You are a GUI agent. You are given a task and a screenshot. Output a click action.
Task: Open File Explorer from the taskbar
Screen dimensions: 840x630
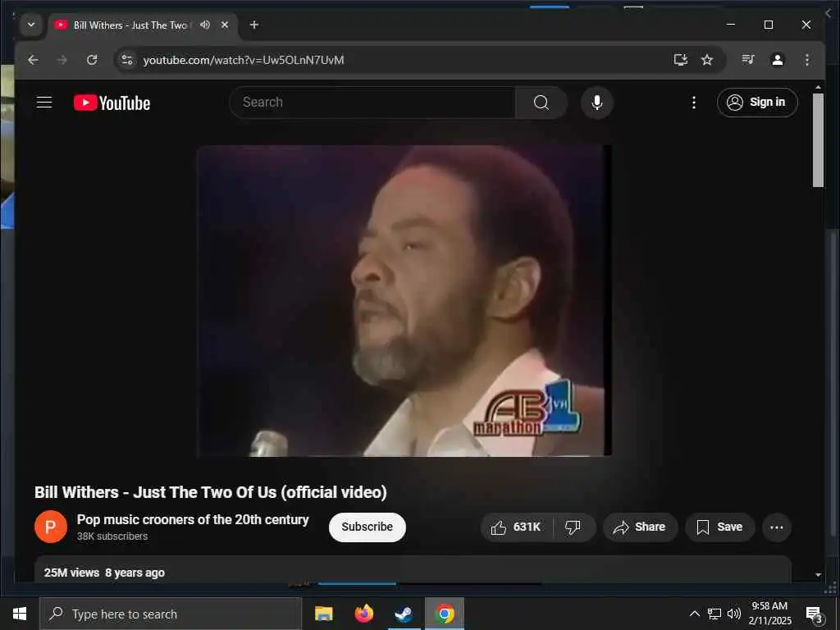[x=323, y=614]
